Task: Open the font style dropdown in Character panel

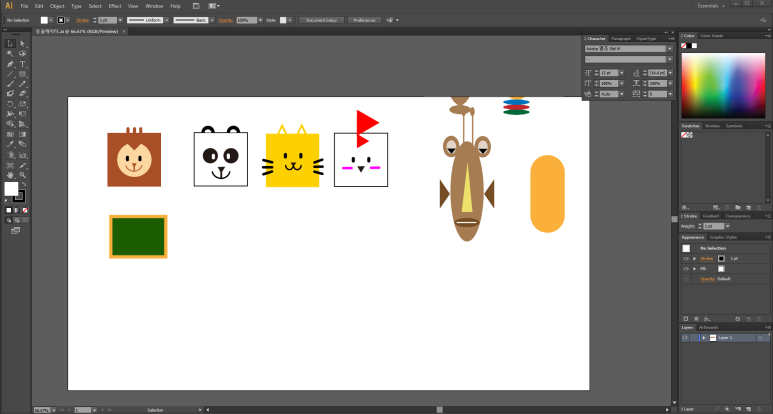Action: (669, 59)
